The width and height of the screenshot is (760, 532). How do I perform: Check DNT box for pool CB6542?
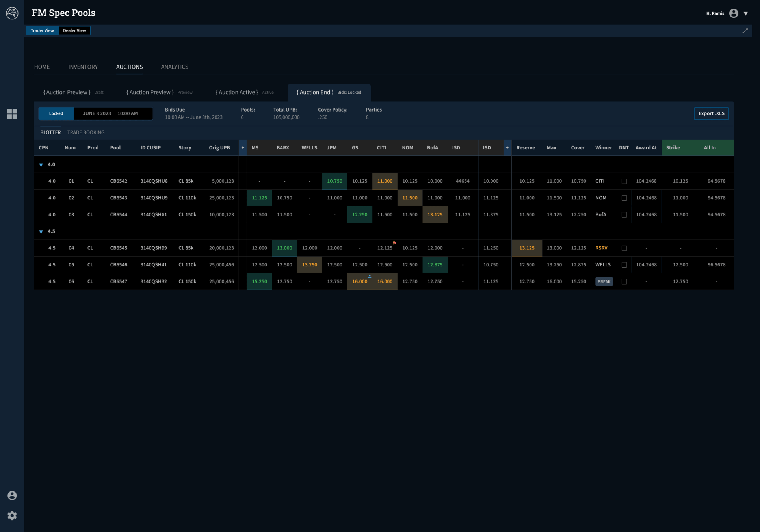624,181
